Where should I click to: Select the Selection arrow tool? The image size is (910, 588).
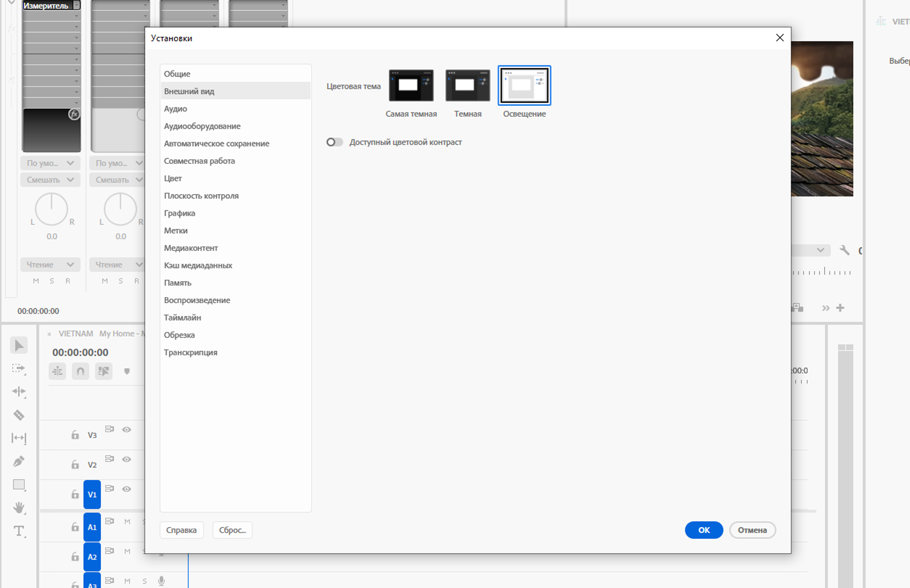click(19, 345)
